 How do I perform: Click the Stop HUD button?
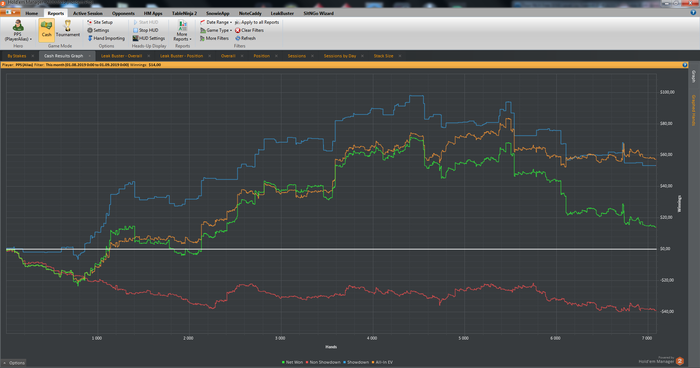tap(146, 30)
